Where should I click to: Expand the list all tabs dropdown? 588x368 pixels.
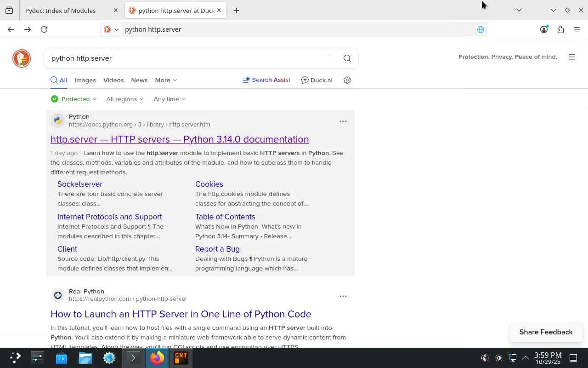click(519, 10)
